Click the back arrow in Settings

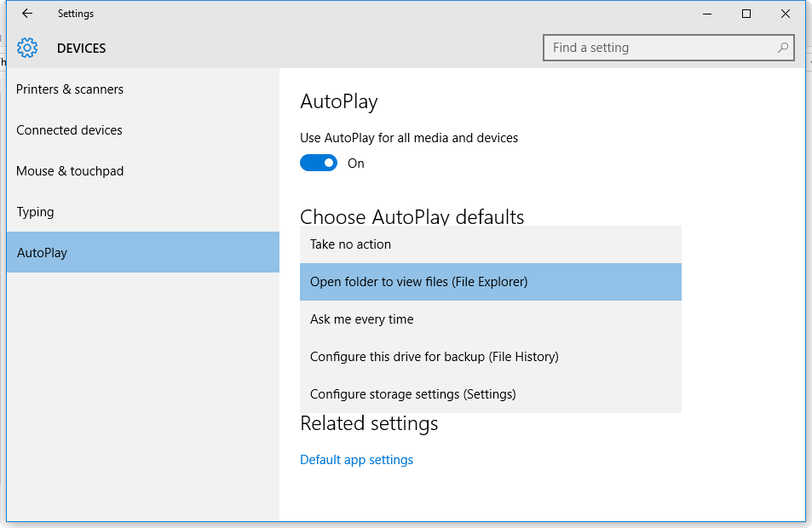coord(27,14)
